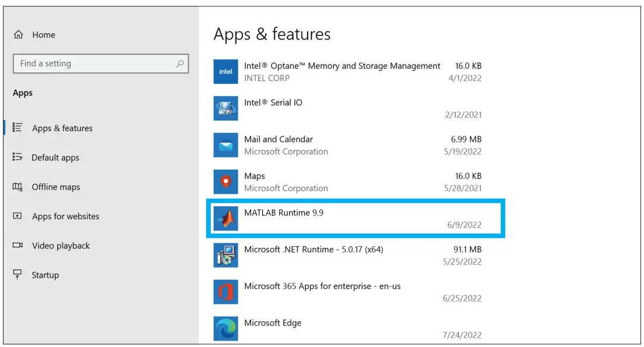Click the MATLAB Runtime 9.9 icon
644x347 pixels.
tap(226, 219)
